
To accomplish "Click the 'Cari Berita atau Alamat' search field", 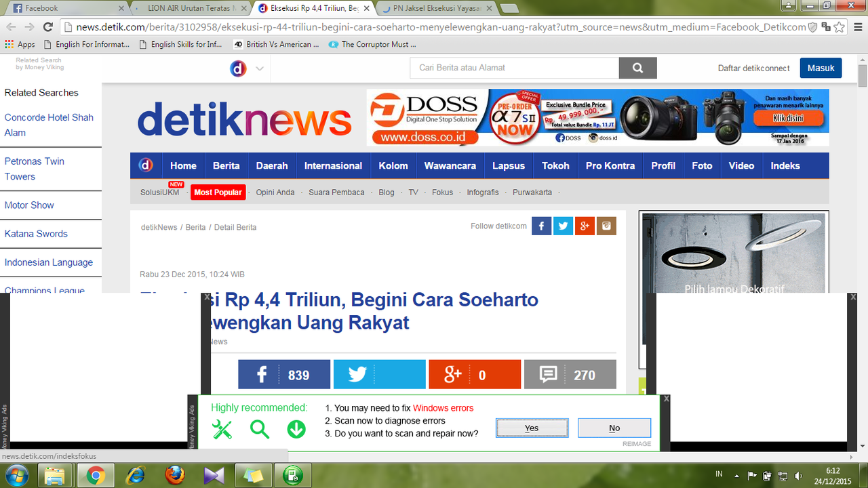I will [515, 68].
